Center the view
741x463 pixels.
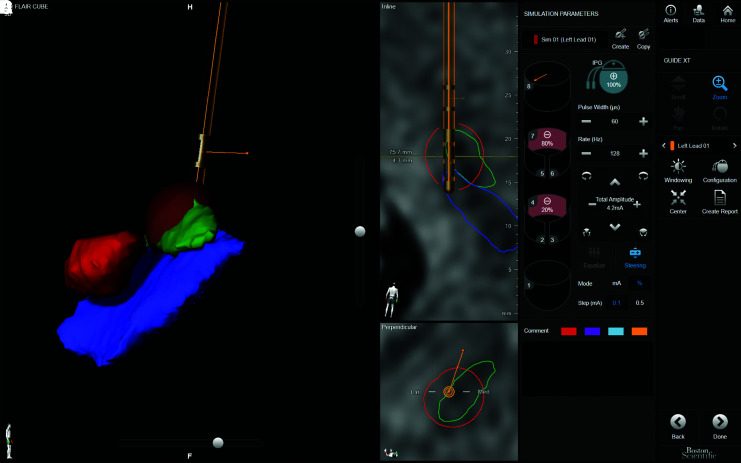[x=677, y=199]
